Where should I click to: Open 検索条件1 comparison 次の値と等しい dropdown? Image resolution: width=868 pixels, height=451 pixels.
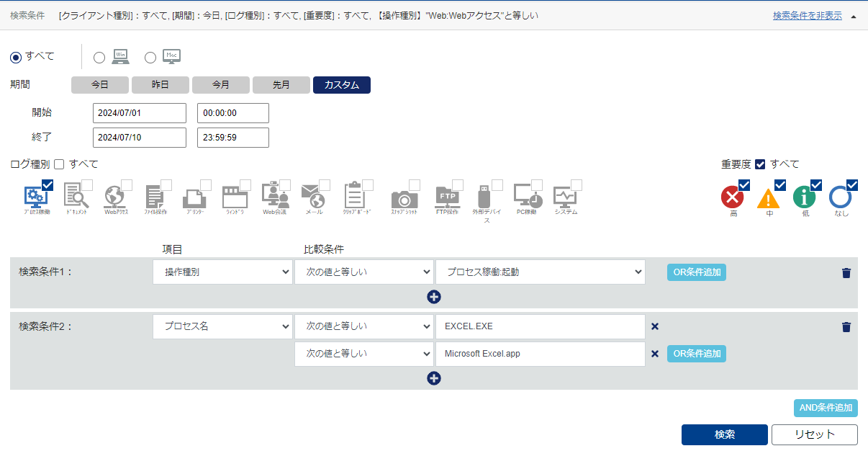point(363,272)
